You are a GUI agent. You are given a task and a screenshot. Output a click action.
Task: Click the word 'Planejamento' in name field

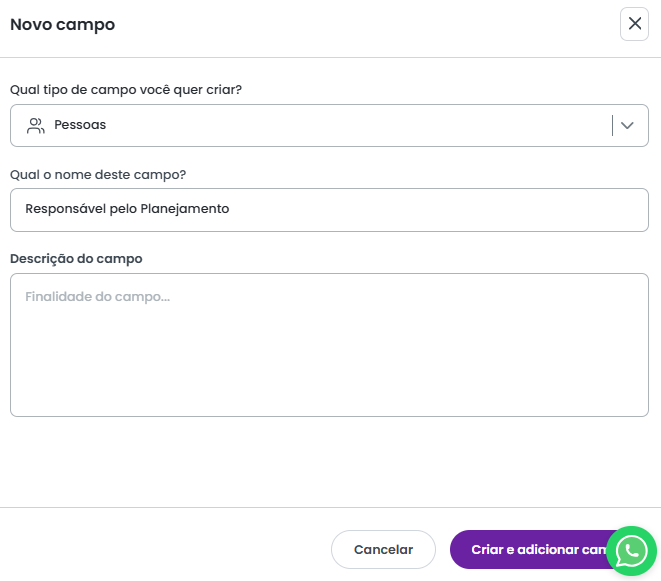185,210
